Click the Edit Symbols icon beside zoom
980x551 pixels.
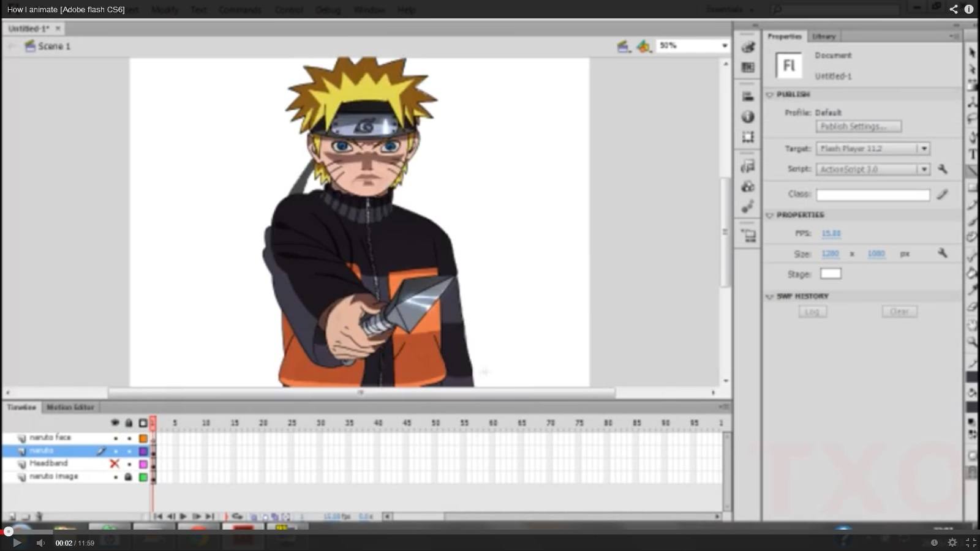[x=643, y=47]
